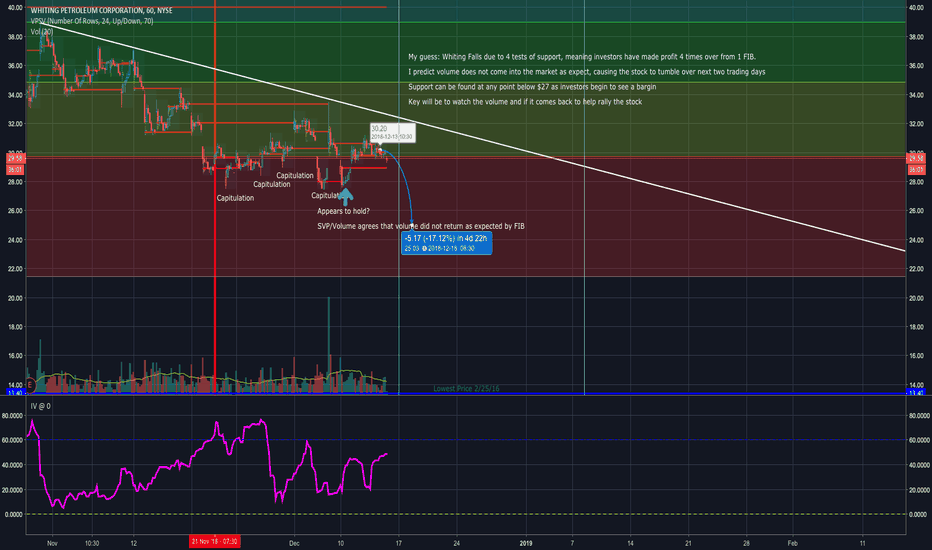Click 22.00 on the right price axis

pyautogui.click(x=916, y=269)
